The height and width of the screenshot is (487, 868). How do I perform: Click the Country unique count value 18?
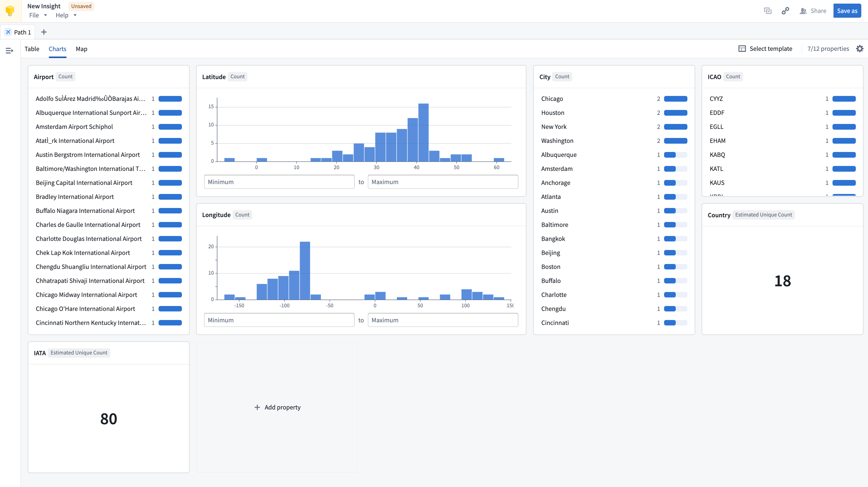pos(782,281)
